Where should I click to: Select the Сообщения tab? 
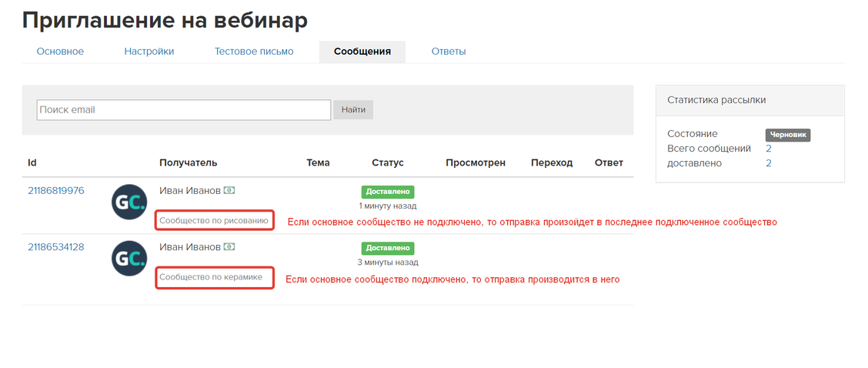click(362, 52)
